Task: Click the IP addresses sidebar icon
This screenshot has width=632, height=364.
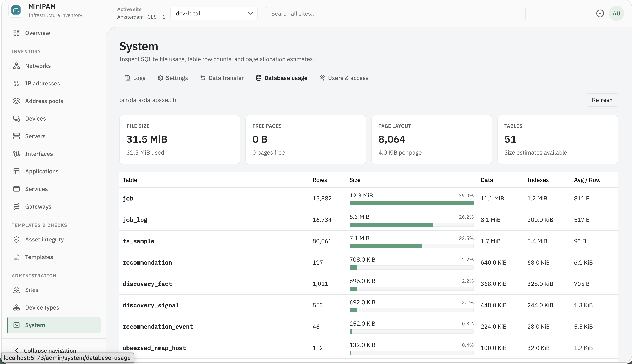Action: (17, 83)
